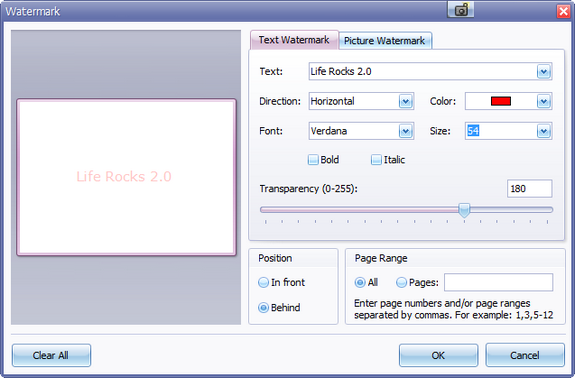The width and height of the screenshot is (575, 378).
Task: Open the Color dropdown arrow
Action: coord(544,101)
